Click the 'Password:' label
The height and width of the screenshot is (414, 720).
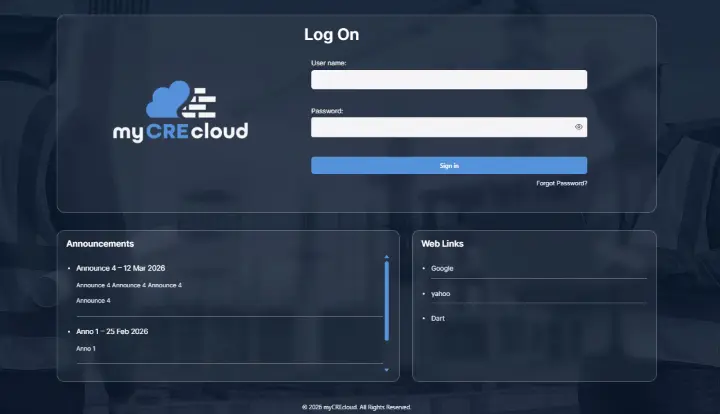click(327, 111)
